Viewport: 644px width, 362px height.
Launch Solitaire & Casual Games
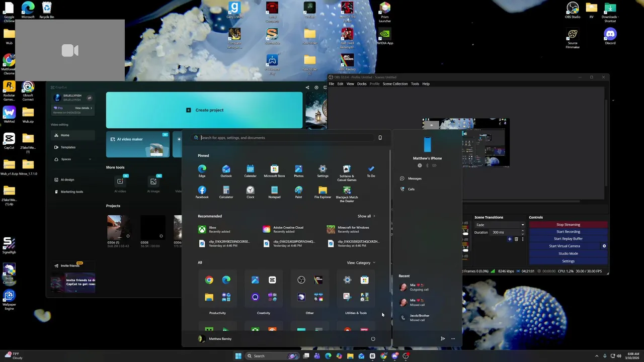click(x=347, y=173)
